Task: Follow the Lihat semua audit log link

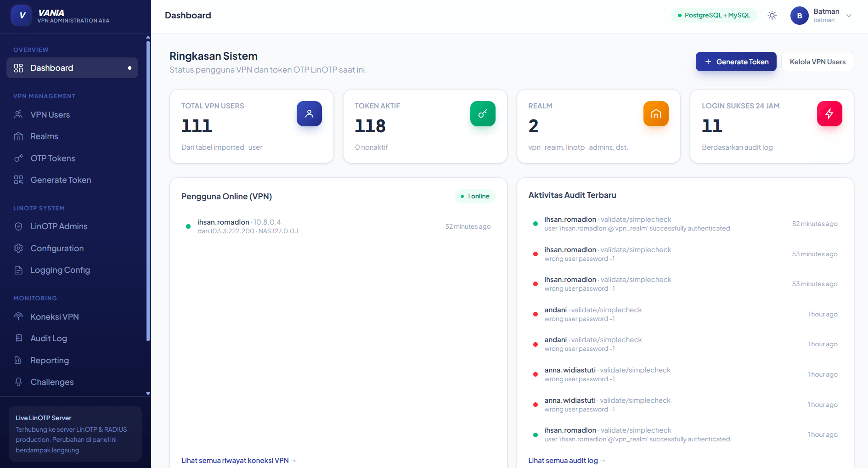Action: (567, 461)
